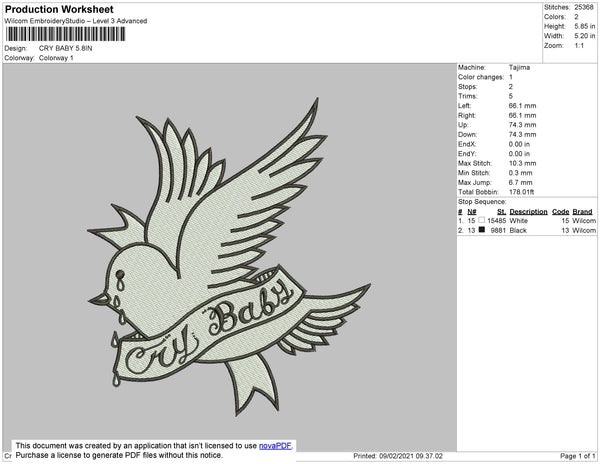
Task: Select the Left value '66.1 mm'
Action: (522, 106)
